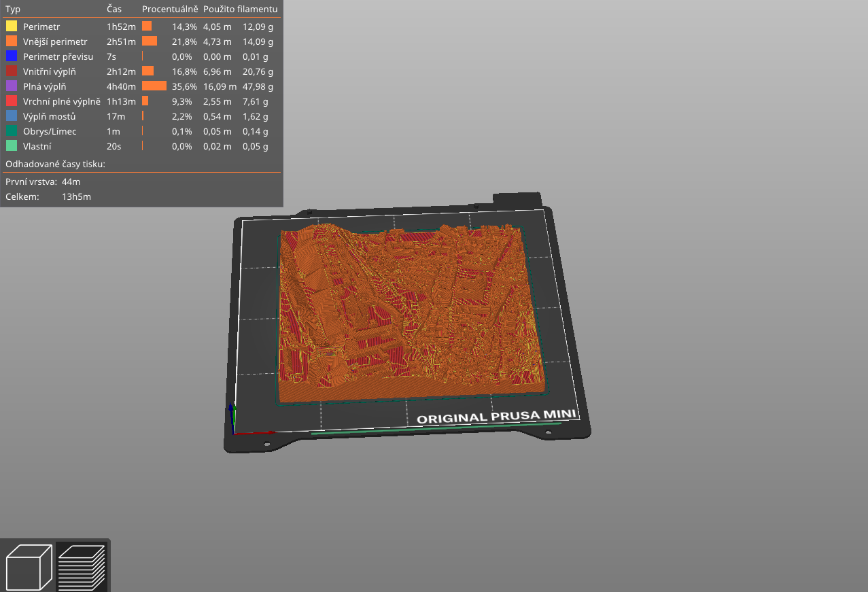
Task: Click the 16,8% percentage value
Action: pos(184,71)
